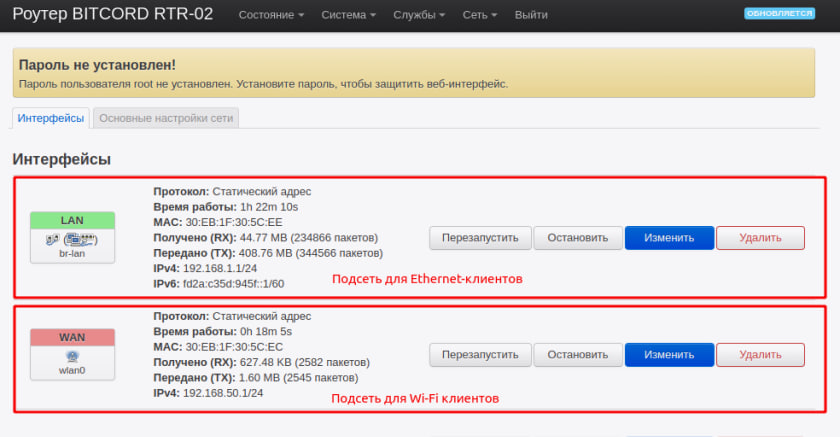Toggle the ОБНОВЛЯЕТСЯ auto-refresh badge
Viewport: 840px width, 437px height.
coord(779,14)
